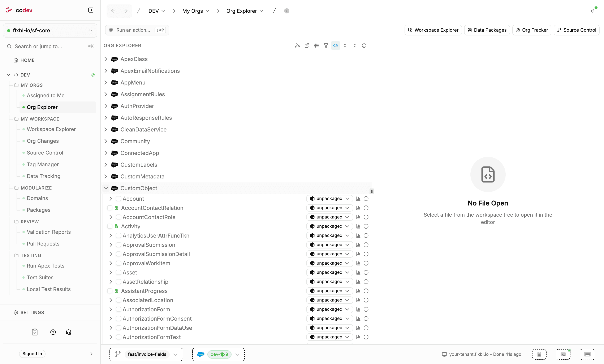Open Validation Reports in sidebar

48,232
